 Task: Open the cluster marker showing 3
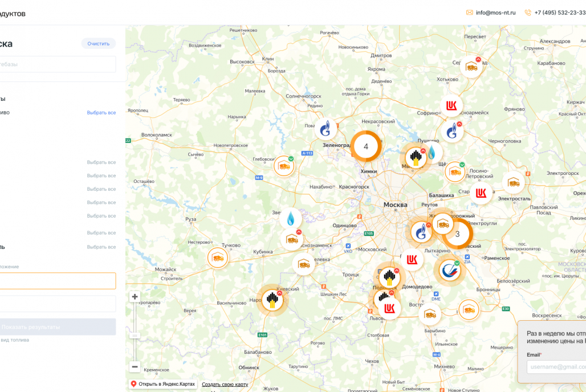coord(457,233)
